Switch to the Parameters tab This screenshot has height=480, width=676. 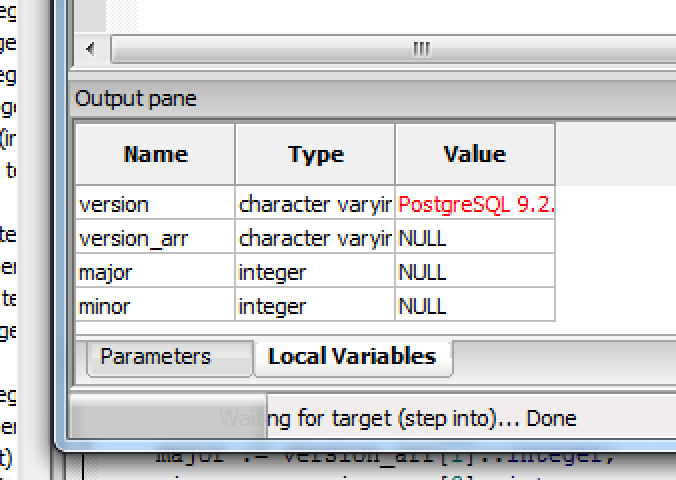(x=156, y=357)
